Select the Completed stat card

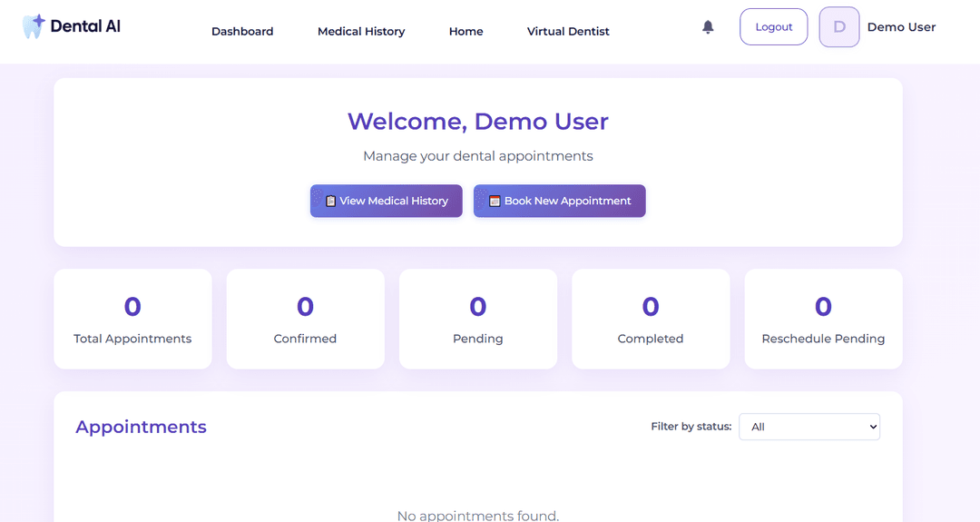[x=651, y=319]
